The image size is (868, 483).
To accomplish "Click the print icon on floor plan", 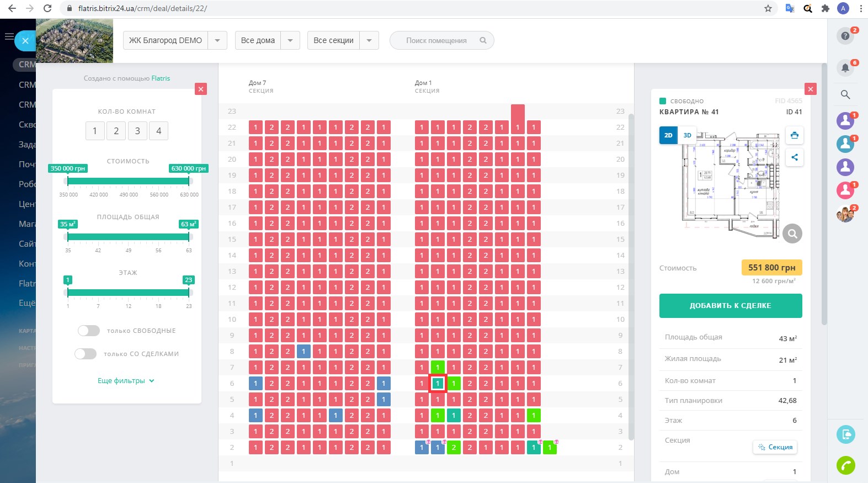I will (x=794, y=135).
